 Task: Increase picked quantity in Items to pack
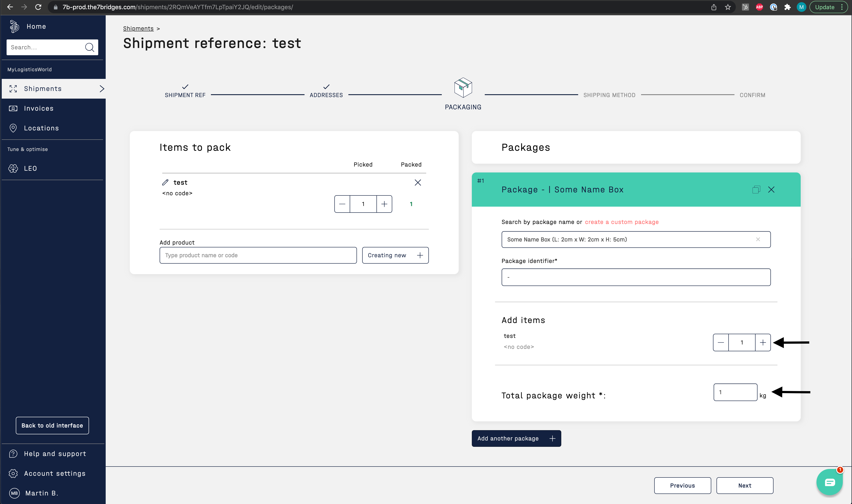point(384,204)
